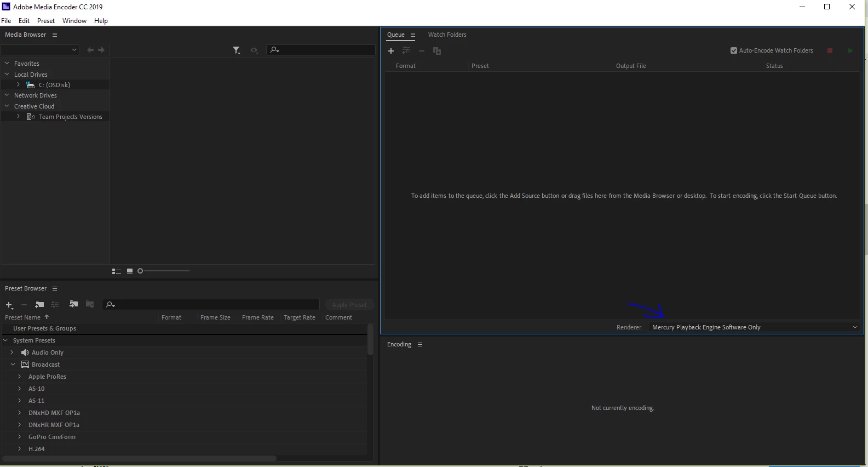868x467 pixels.
Task: Switch to the Watch Folders tab
Action: (447, 35)
